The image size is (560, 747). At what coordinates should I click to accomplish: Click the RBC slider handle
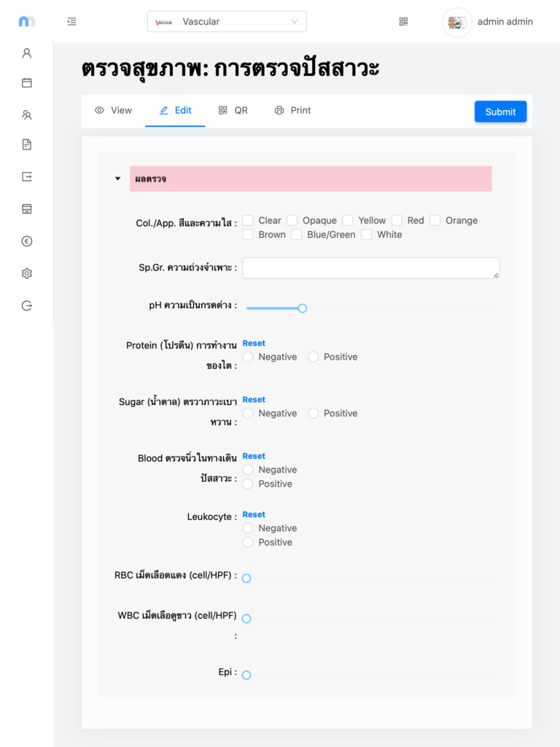coord(246,578)
